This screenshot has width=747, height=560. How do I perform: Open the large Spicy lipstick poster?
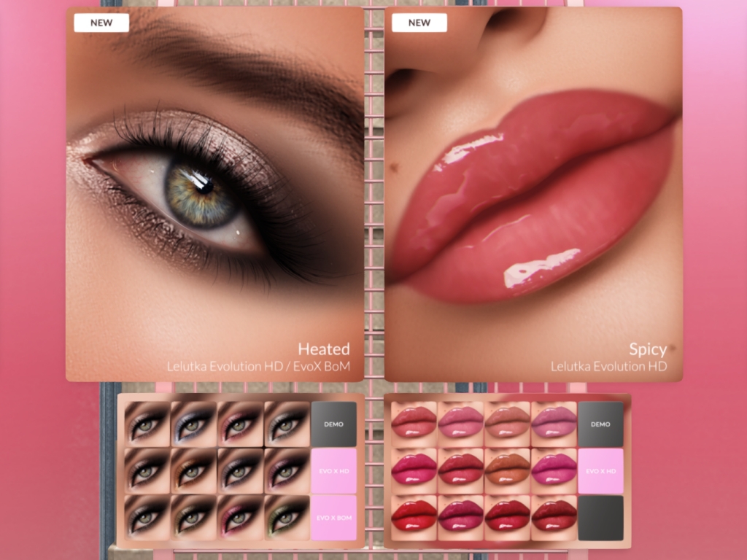coord(533,190)
